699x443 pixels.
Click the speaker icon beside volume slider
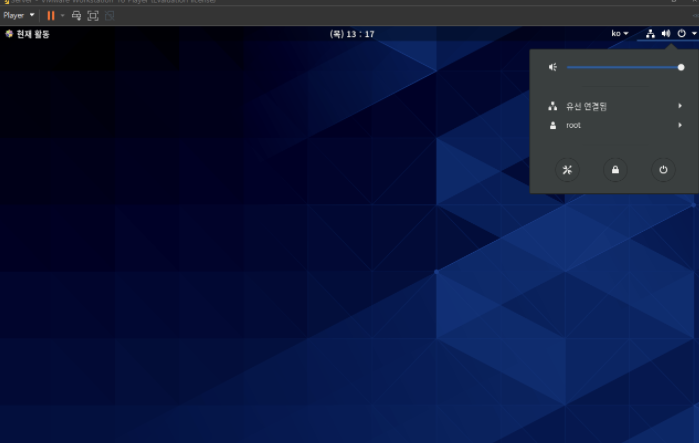(x=553, y=67)
